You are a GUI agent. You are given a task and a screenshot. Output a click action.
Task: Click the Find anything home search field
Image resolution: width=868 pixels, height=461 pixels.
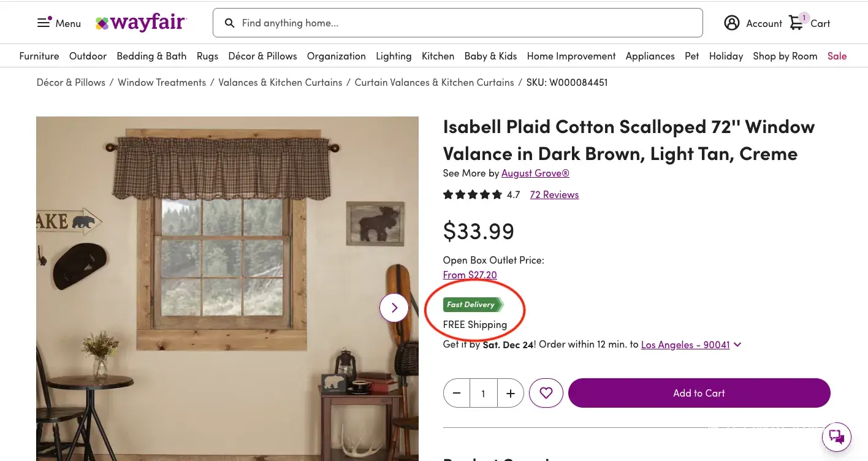click(466, 23)
